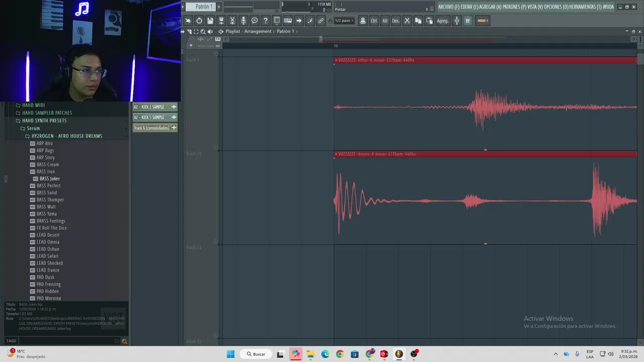The height and width of the screenshot is (362, 644).
Task: Select the PAD Freezing preset
Action: pyautogui.click(x=48, y=284)
